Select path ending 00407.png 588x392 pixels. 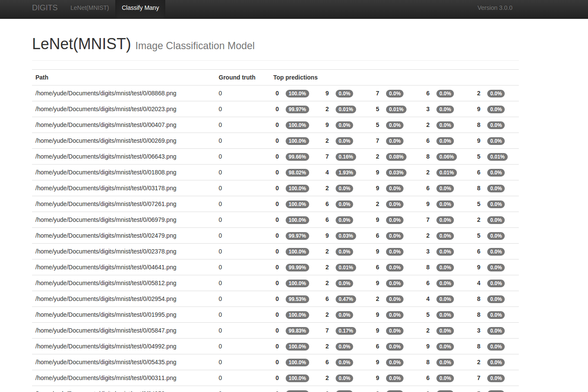pyautogui.click(x=106, y=125)
